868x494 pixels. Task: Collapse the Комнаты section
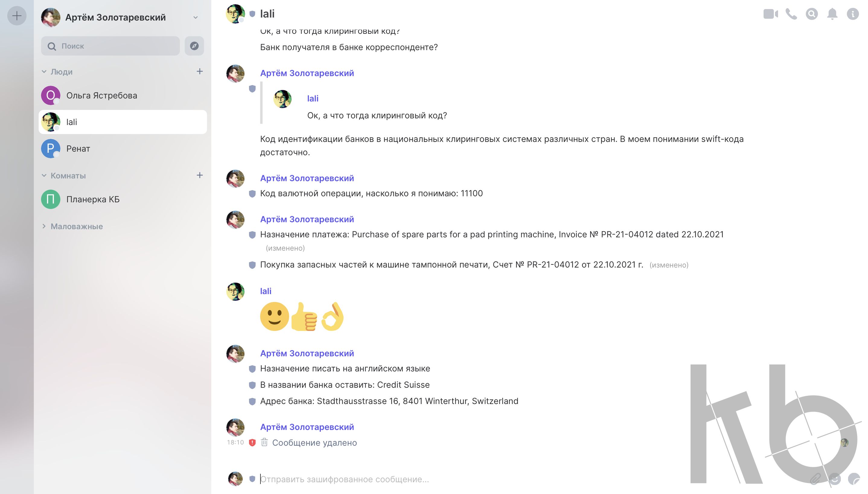pyautogui.click(x=44, y=175)
